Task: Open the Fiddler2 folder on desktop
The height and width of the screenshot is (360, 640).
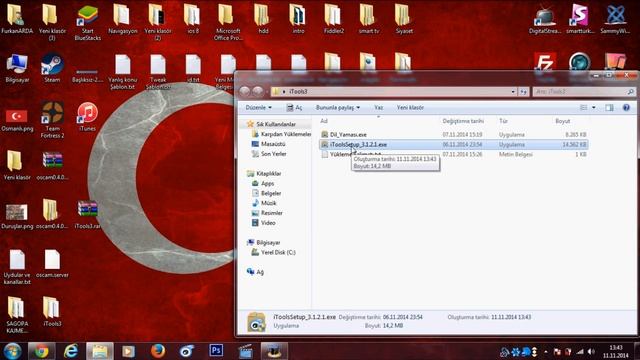Action: point(333,19)
